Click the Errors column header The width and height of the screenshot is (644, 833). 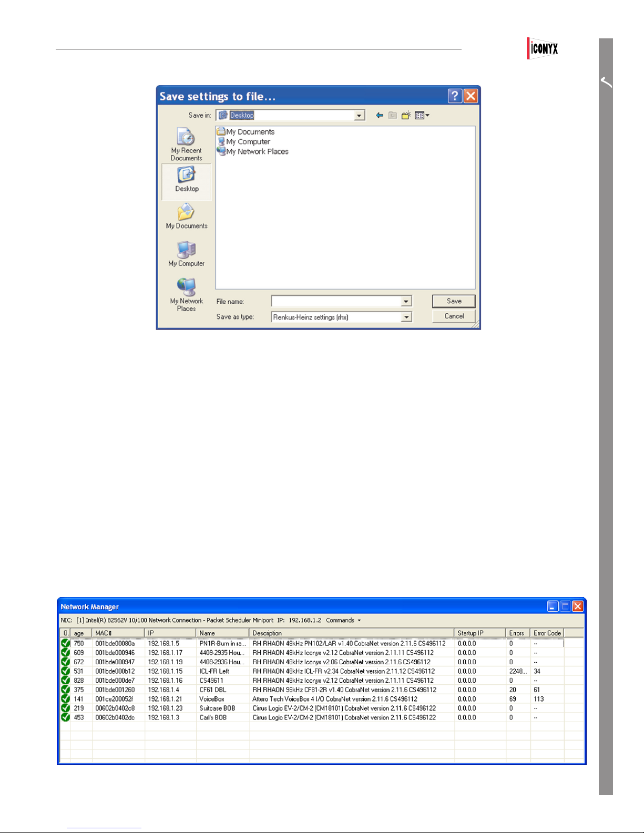click(517, 633)
